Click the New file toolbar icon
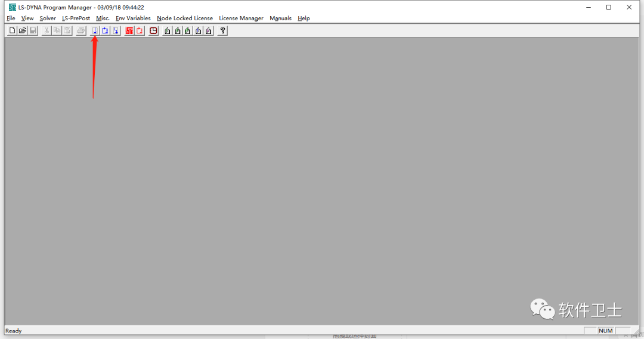Screen dimensions: 644x339 (x=13, y=30)
